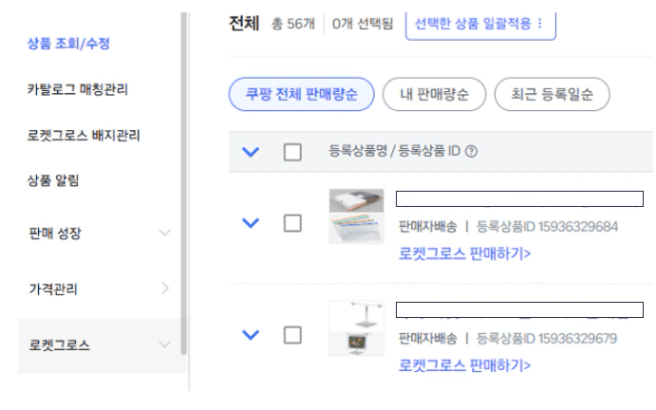
Task: Expand all rows with the header chevron
Action: pos(252,152)
